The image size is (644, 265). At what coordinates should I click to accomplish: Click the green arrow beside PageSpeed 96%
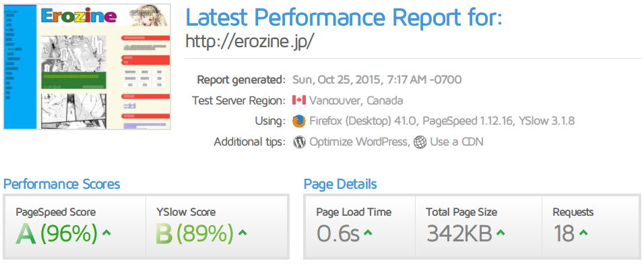(106, 233)
